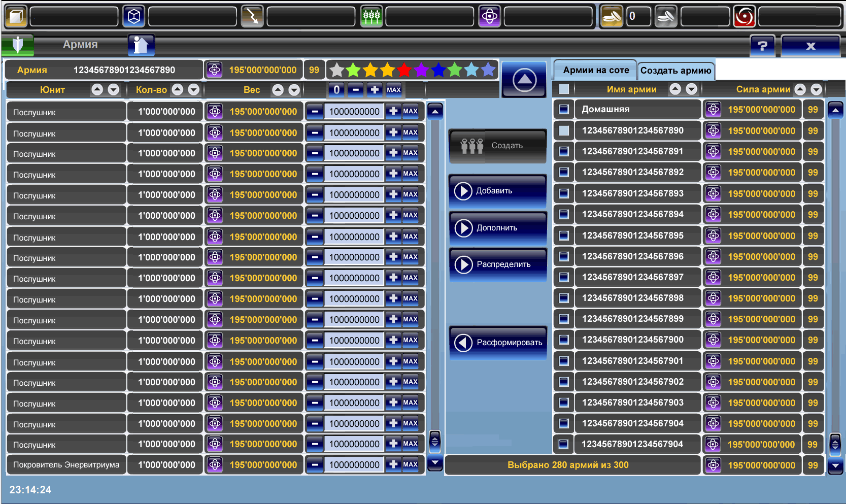
Task: Sort Вес column with down arrow
Action: coord(294,90)
